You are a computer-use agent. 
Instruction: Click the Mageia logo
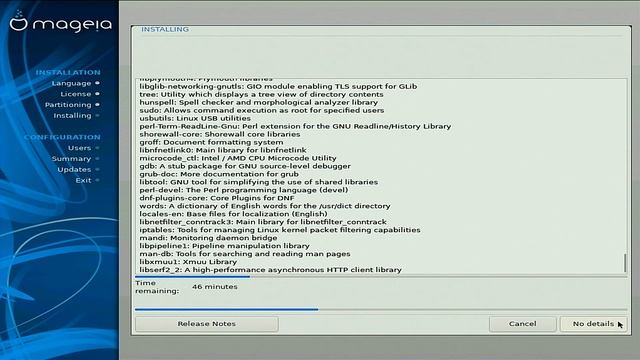pos(60,22)
